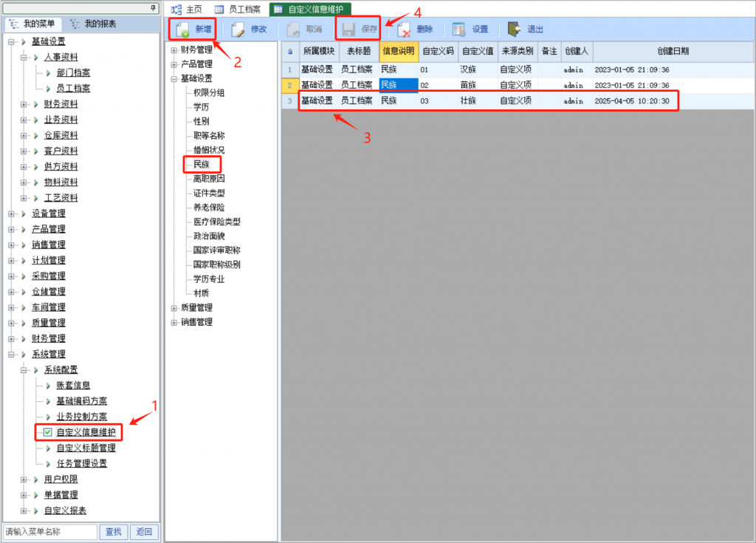This screenshot has height=543, width=756.
Task: Expand the 财务管理 node in the middle tree
Action: [x=174, y=50]
